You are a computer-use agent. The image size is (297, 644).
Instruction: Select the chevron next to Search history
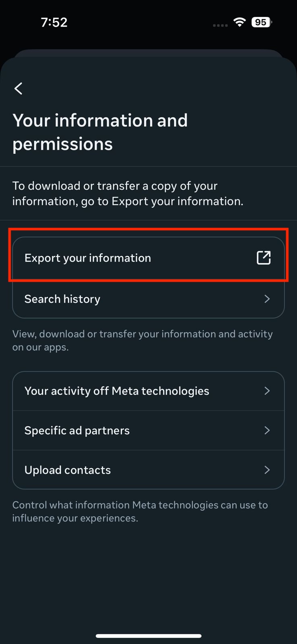(x=267, y=299)
